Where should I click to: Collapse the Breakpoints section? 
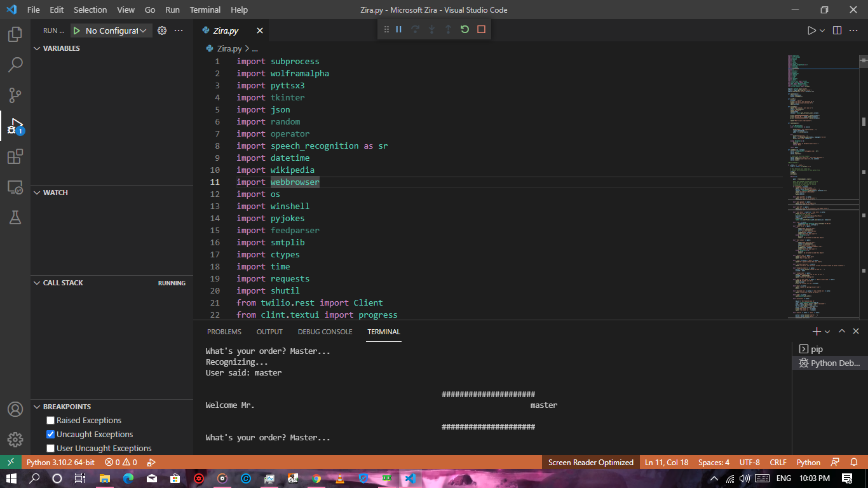coord(37,407)
